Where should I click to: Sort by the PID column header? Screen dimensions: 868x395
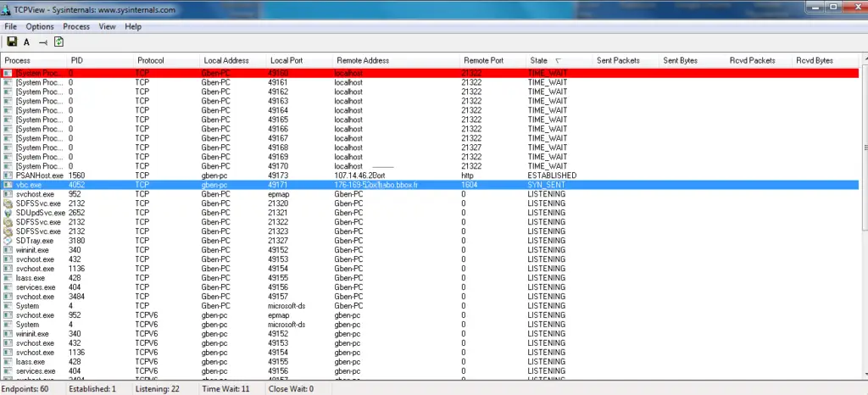pos(100,60)
